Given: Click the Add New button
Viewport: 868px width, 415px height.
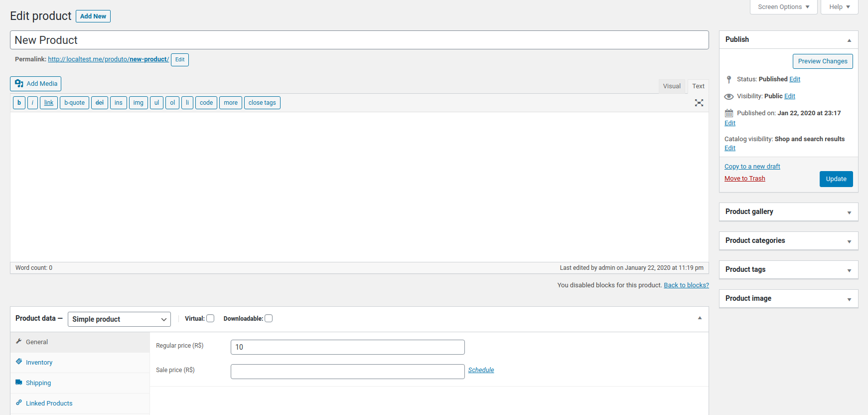Looking at the screenshot, I should pos(93,16).
